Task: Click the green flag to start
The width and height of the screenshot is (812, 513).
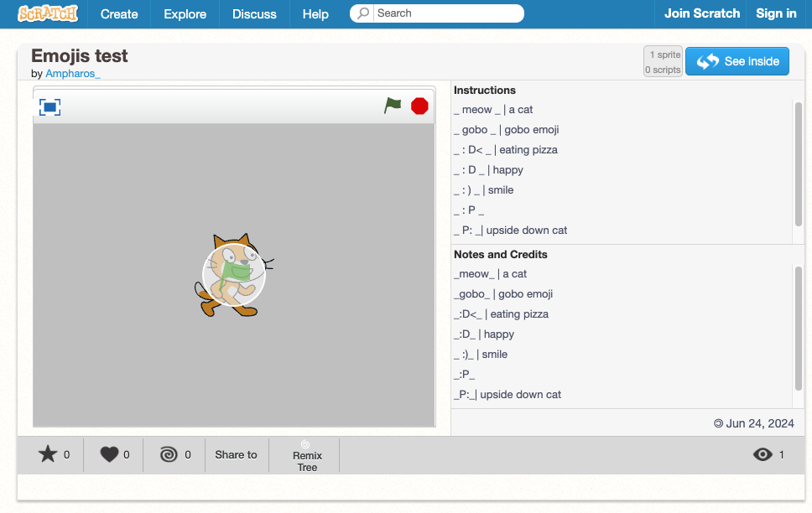Action: (393, 106)
